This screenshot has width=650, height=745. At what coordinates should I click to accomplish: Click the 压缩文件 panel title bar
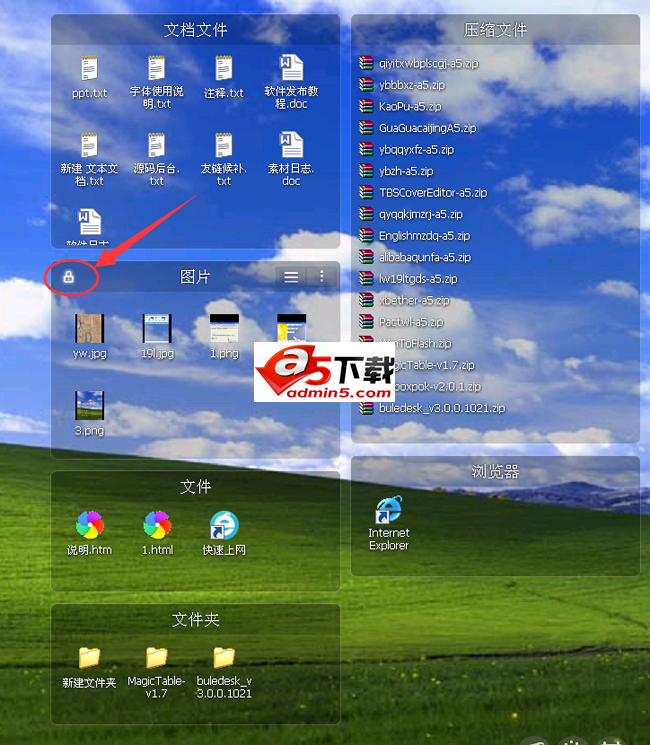(x=495, y=30)
